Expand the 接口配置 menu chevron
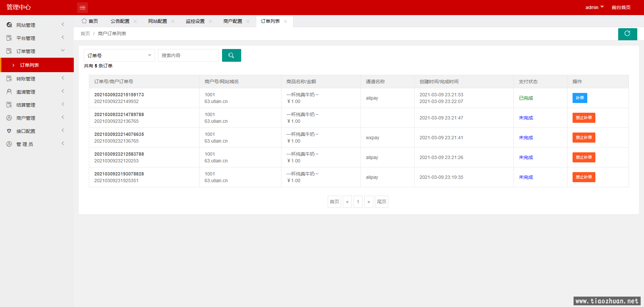 click(x=63, y=130)
